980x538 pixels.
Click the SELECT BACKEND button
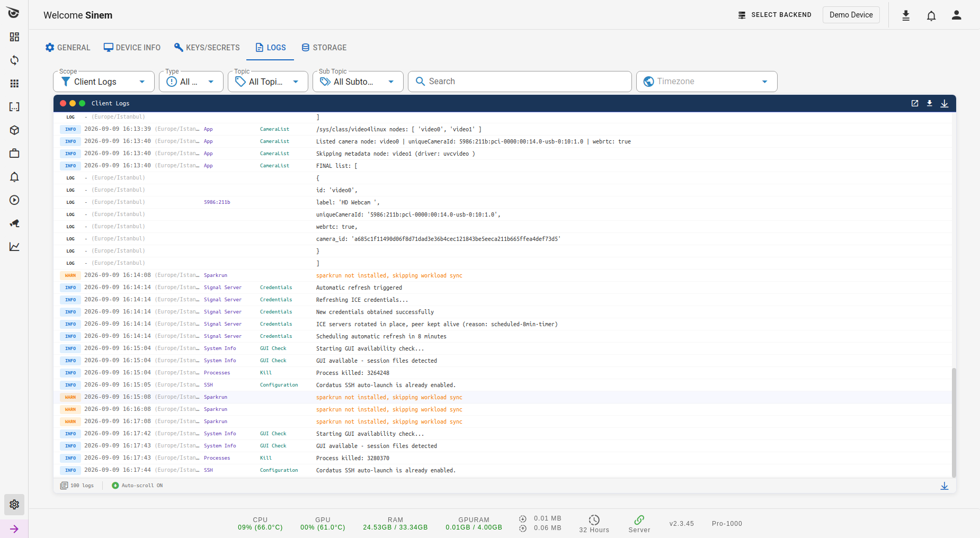point(774,15)
